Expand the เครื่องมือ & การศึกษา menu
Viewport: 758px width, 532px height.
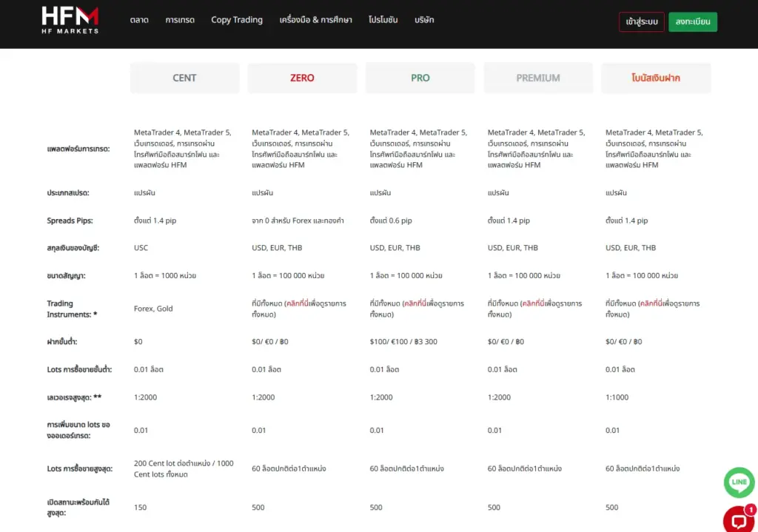pos(315,20)
